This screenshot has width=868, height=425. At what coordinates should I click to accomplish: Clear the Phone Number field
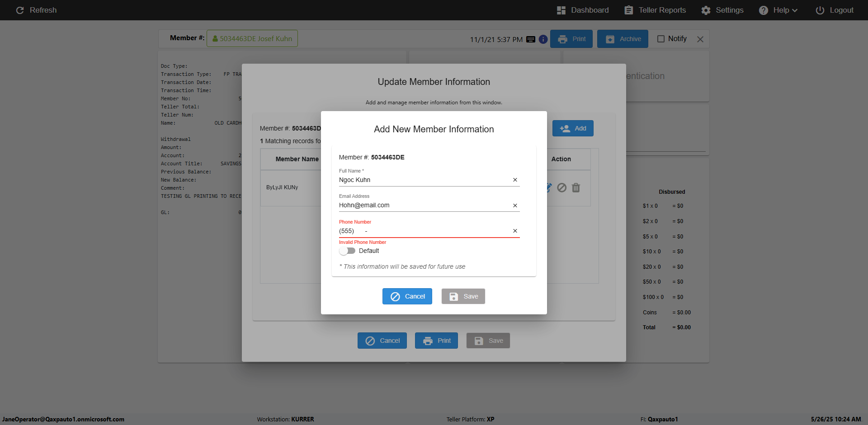515,231
